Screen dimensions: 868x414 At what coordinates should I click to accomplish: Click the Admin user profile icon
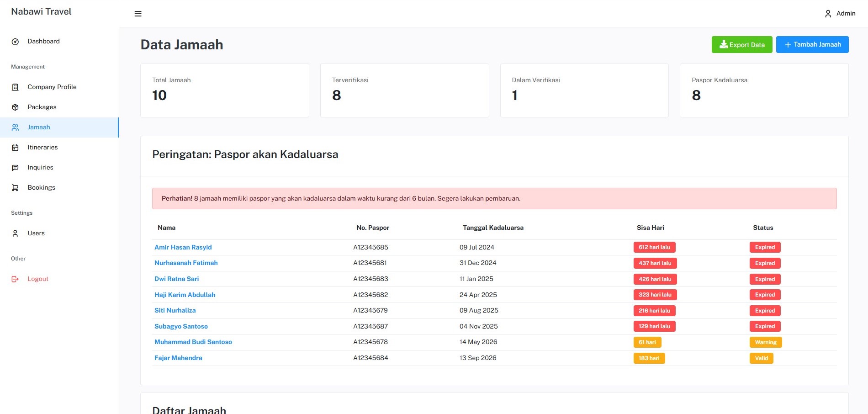[828, 14]
